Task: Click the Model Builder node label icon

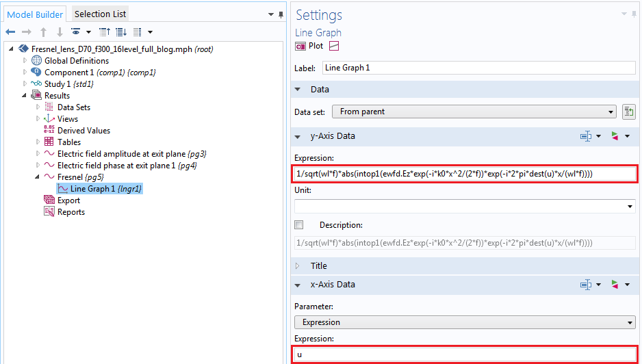Action: [138, 32]
